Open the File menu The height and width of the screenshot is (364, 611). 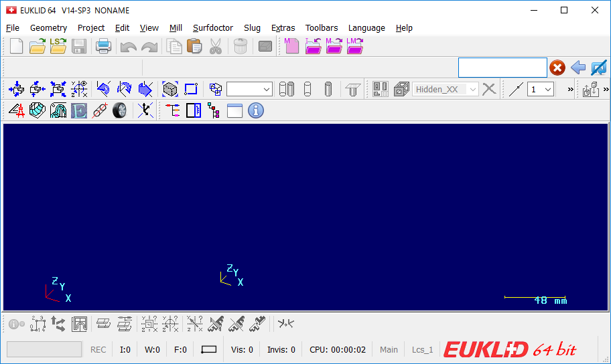[x=13, y=27]
